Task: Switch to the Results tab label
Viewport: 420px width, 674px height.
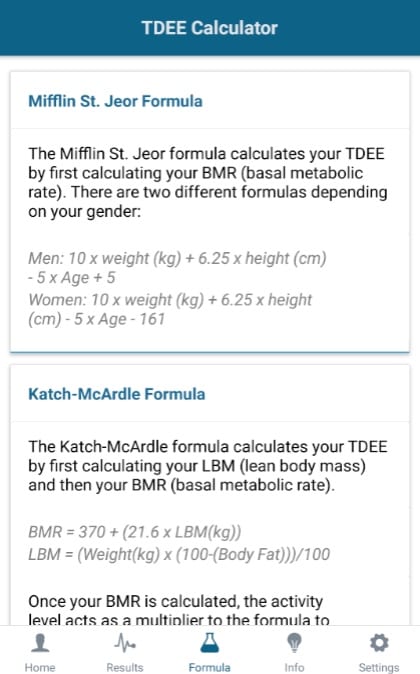Action: 125,667
